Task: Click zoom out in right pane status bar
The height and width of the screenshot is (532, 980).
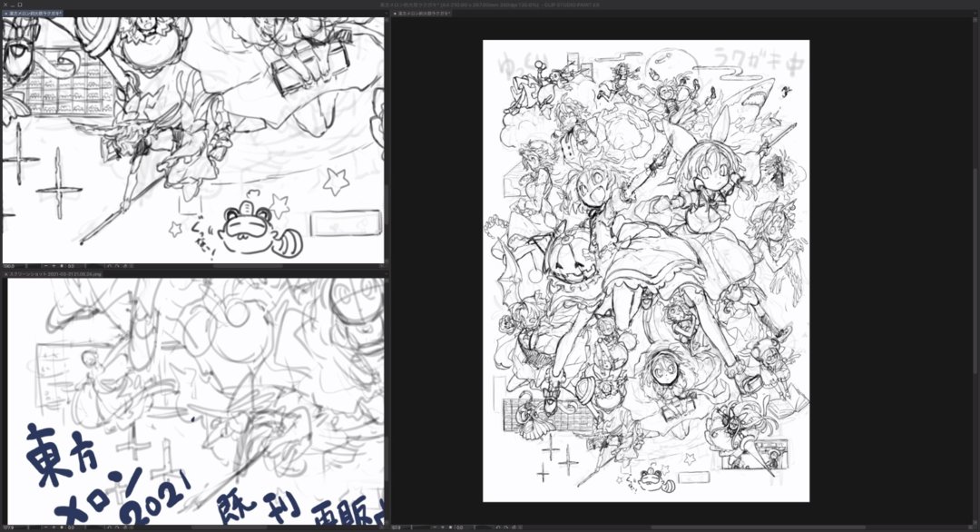Action: [x=435, y=527]
